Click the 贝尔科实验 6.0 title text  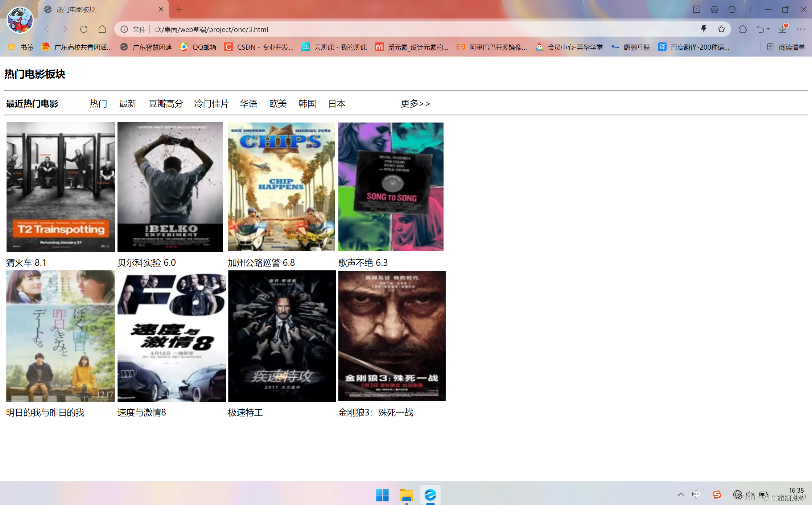click(x=147, y=262)
